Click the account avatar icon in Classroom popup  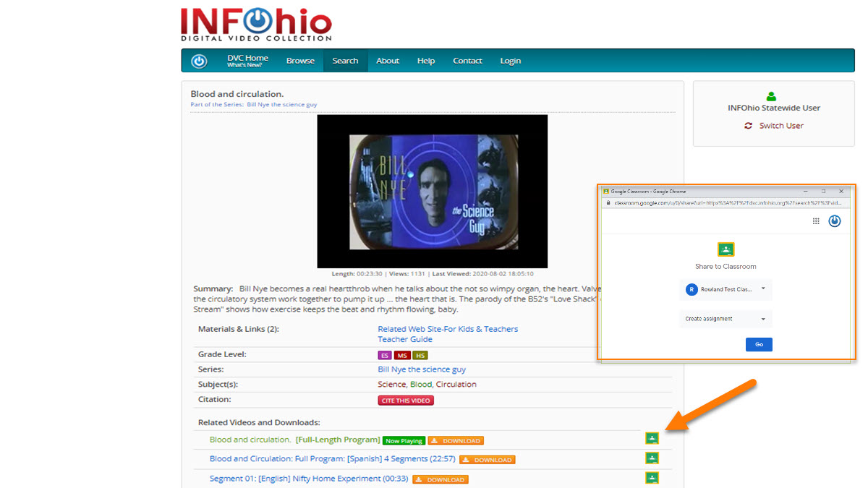click(835, 221)
